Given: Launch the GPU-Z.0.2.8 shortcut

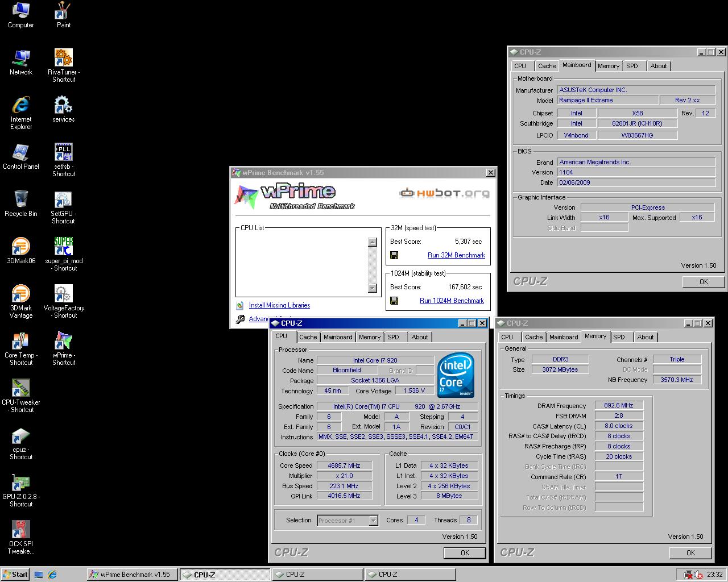Looking at the screenshot, I should pos(21,490).
